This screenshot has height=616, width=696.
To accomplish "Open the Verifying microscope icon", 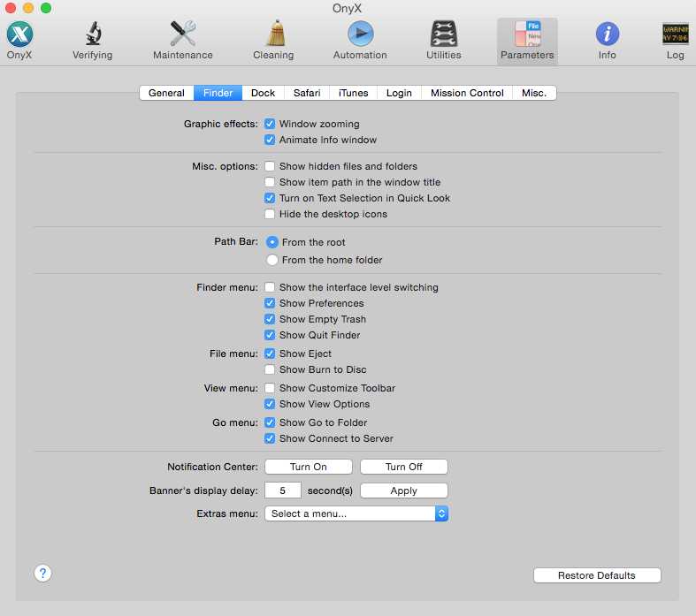I will pos(93,34).
